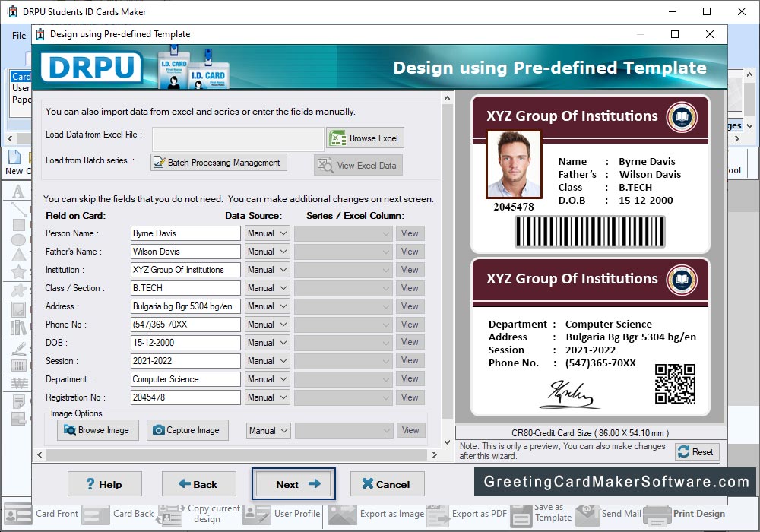This screenshot has height=532, width=760.
Task: Click the Next button
Action: tap(293, 484)
